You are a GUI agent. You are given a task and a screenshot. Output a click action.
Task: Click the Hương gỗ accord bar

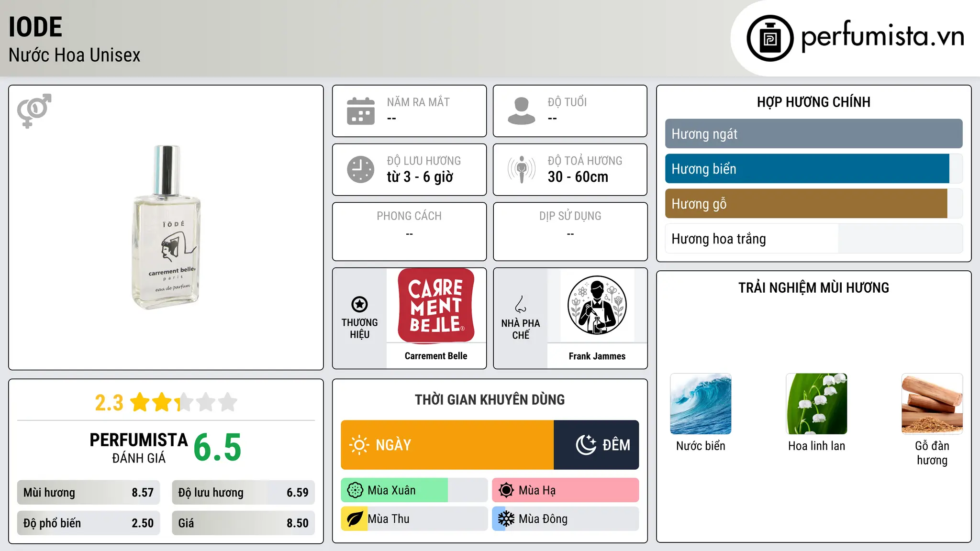click(x=813, y=204)
